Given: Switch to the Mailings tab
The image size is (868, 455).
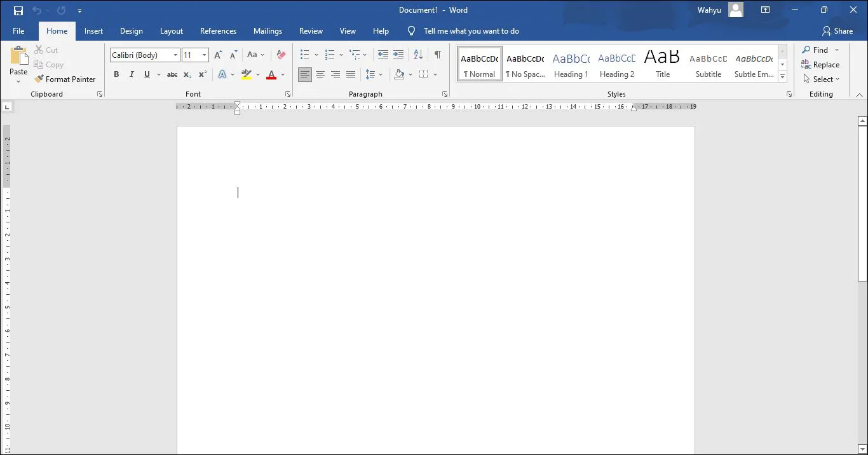Looking at the screenshot, I should pyautogui.click(x=268, y=31).
